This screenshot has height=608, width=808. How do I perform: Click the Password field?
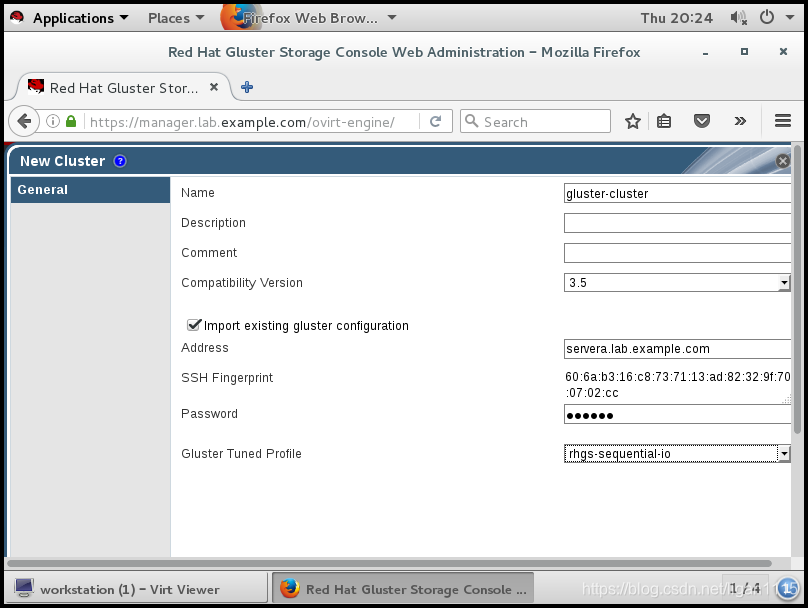click(677, 414)
